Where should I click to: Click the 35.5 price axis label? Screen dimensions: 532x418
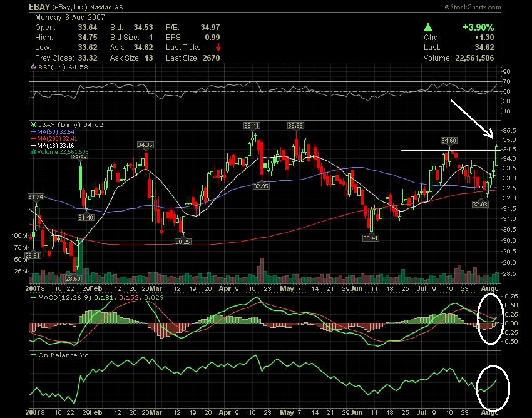509,131
